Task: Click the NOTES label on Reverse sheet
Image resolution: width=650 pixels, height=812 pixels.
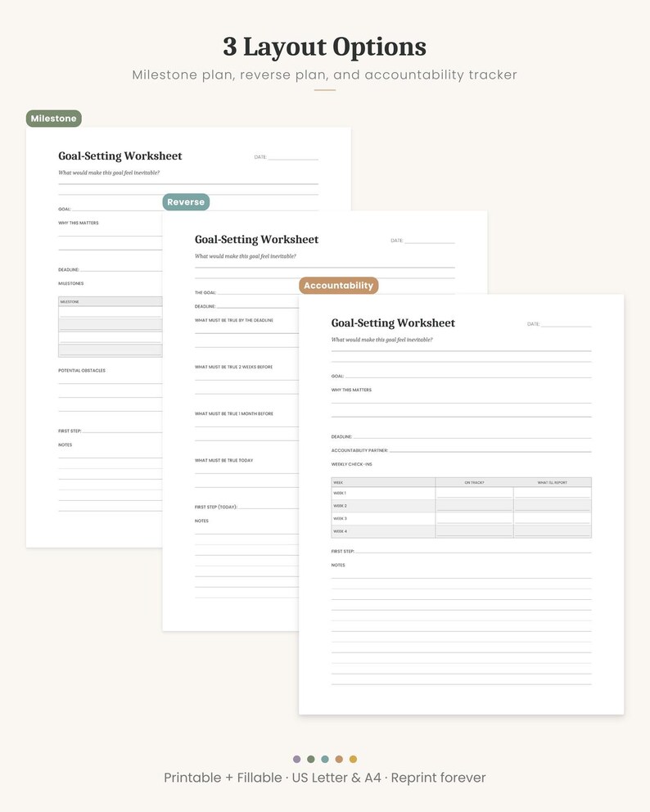Action: (201, 521)
